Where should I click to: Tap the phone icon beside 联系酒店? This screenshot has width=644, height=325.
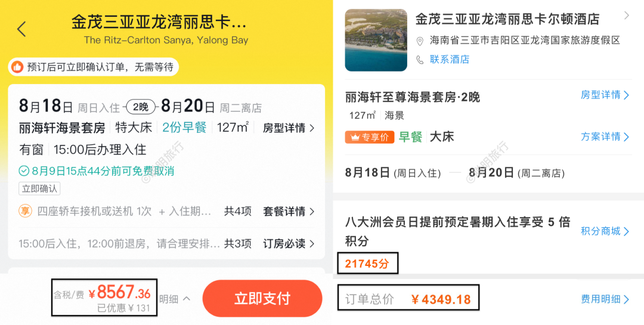pos(420,60)
